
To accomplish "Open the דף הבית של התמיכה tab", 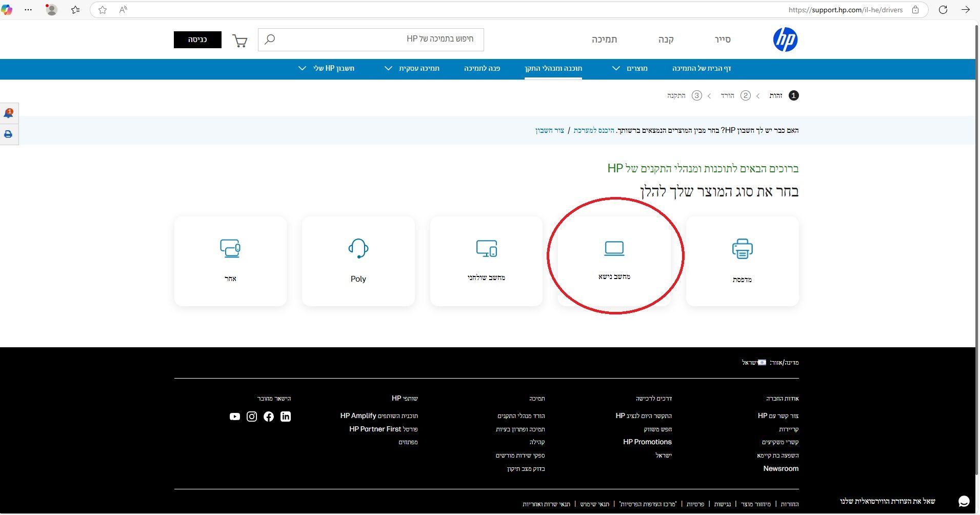I will pos(702,68).
